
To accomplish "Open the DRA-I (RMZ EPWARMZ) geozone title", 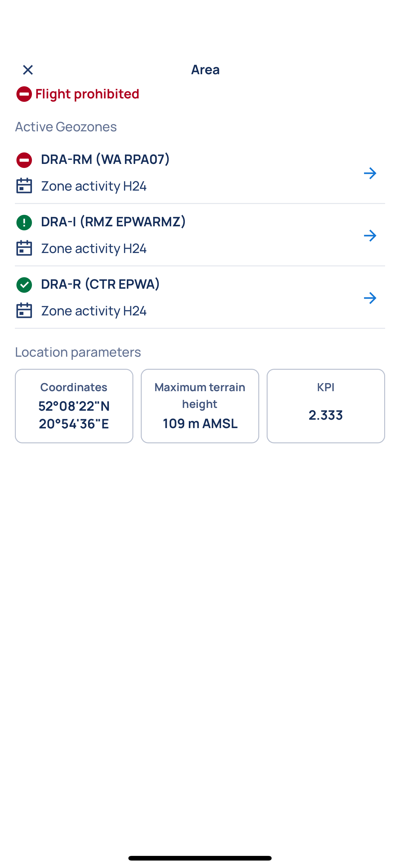I will (113, 221).
